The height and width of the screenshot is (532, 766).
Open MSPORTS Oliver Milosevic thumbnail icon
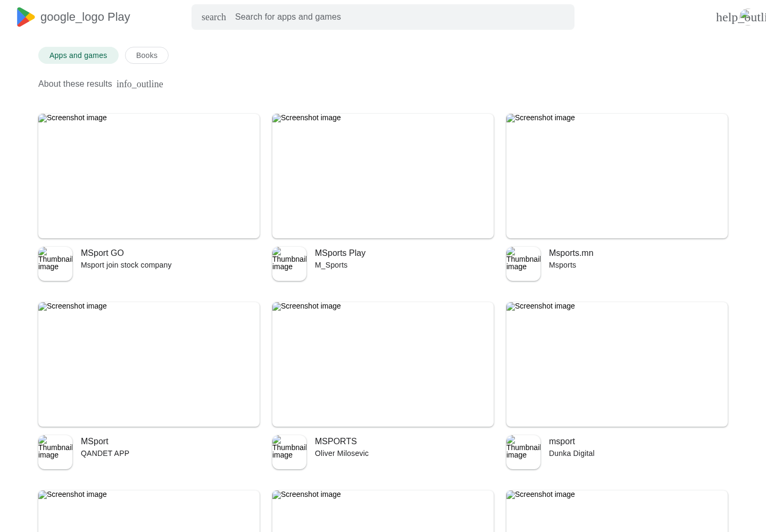click(x=289, y=452)
